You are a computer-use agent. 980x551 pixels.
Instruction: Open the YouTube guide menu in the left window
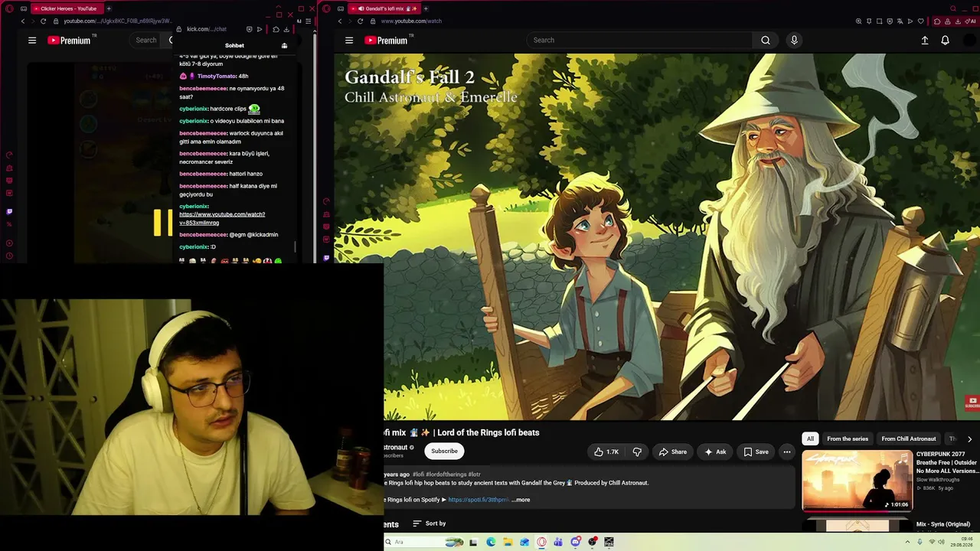pyautogui.click(x=32, y=41)
